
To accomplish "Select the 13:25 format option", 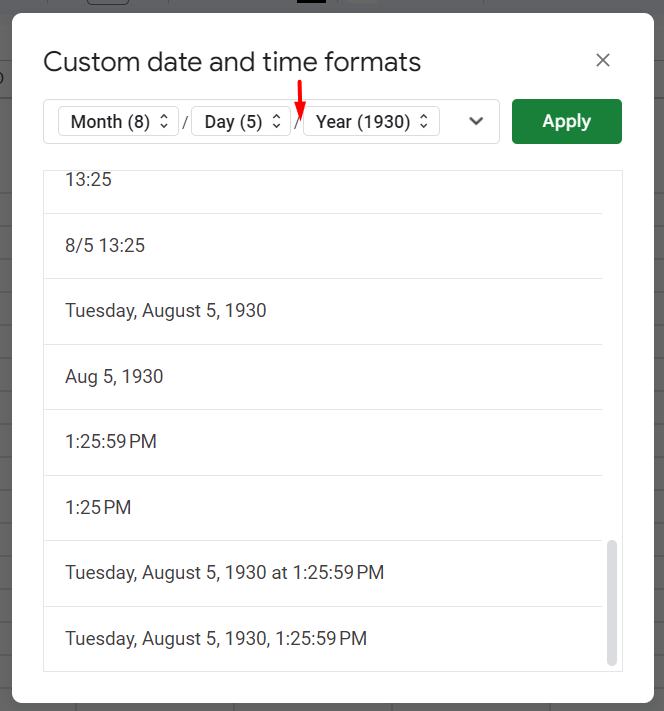I will pyautogui.click(x=323, y=191).
